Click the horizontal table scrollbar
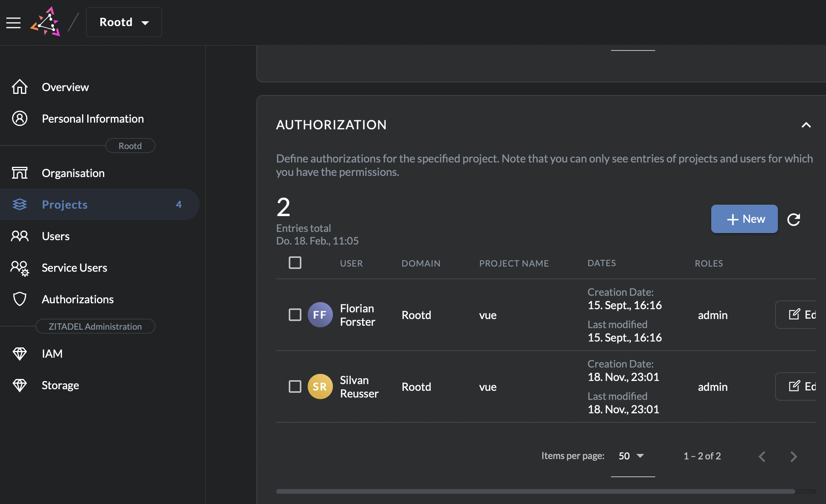 [535, 491]
